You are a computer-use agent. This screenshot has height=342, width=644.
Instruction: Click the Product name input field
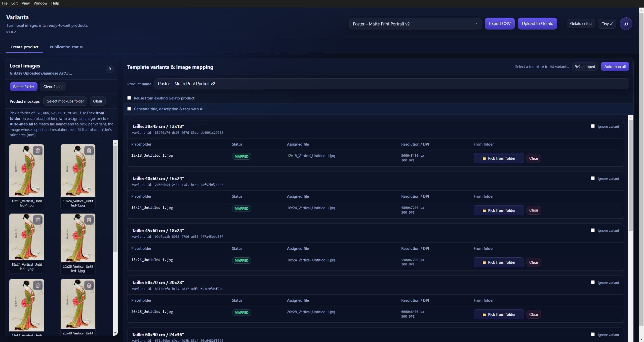click(x=391, y=84)
